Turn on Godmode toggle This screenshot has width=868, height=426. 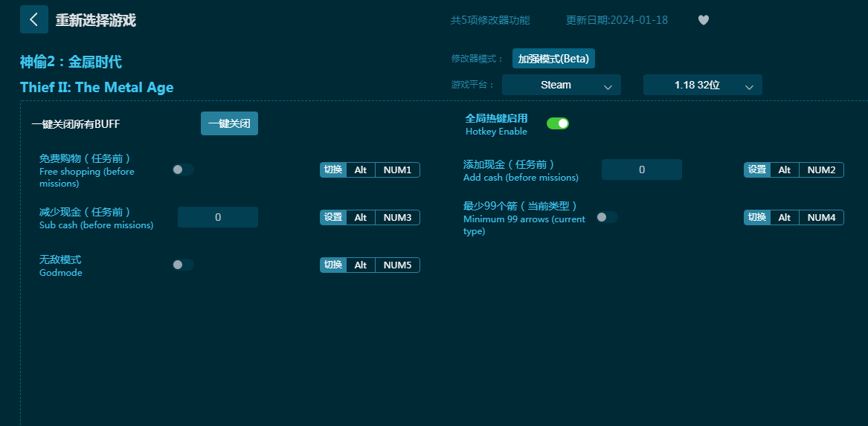click(183, 265)
